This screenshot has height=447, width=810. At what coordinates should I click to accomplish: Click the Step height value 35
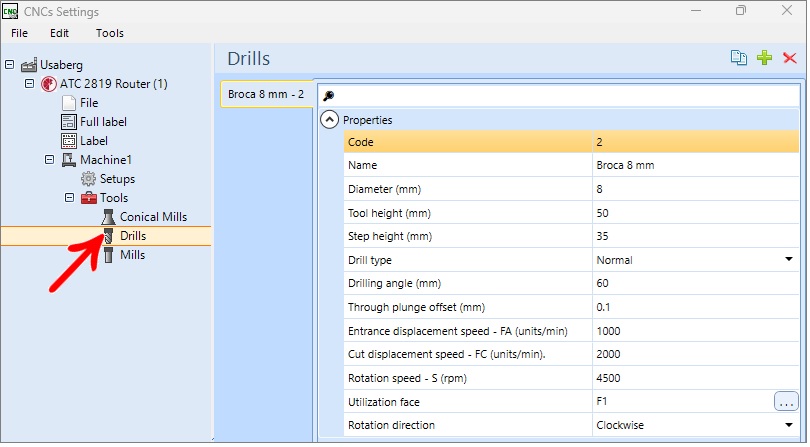(695, 236)
